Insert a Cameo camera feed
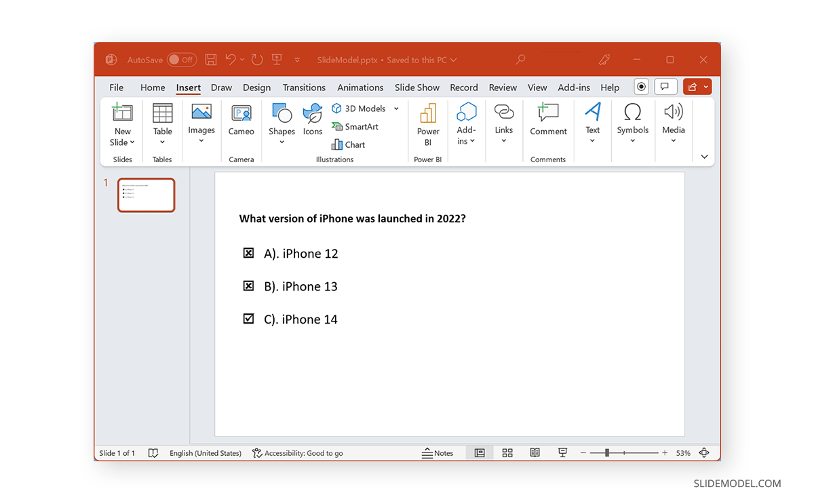This screenshot has width=814, height=504. coord(241,113)
